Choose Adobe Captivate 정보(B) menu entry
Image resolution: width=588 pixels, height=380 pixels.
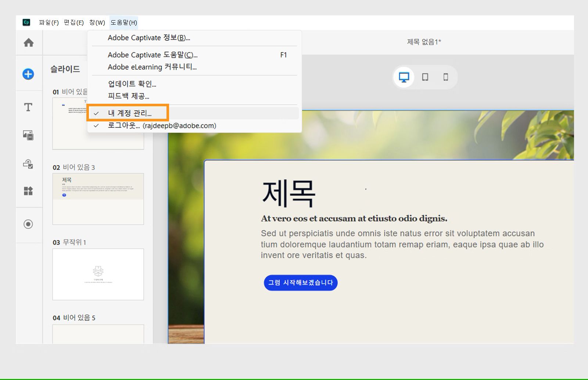pyautogui.click(x=194, y=38)
